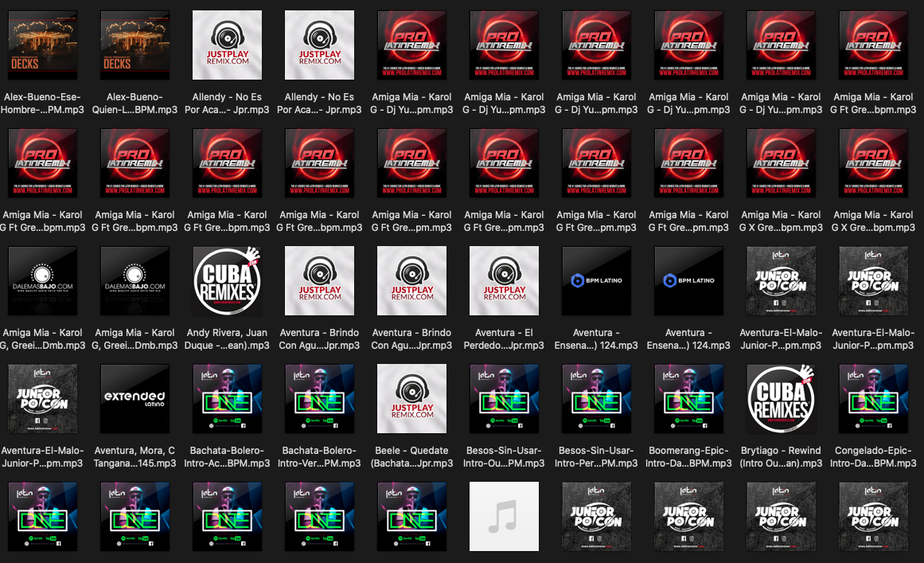Click Cuba Remixes artwork for Andy Rivera track
The width and height of the screenshot is (924, 563).
click(x=227, y=280)
